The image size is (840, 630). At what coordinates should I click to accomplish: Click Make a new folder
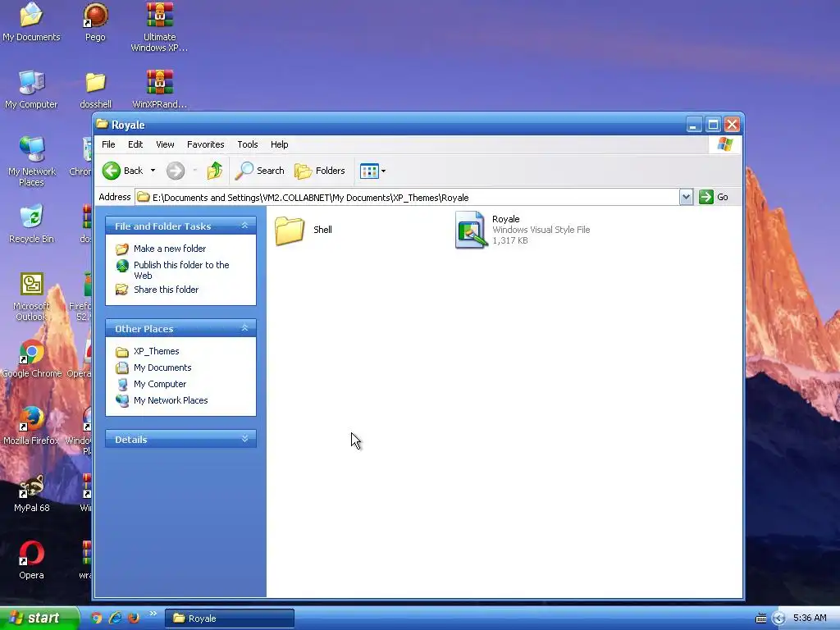pyautogui.click(x=170, y=249)
